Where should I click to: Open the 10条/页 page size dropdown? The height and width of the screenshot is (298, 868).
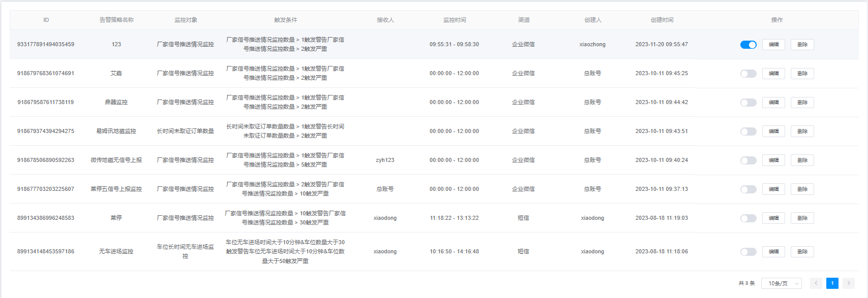pos(781,283)
